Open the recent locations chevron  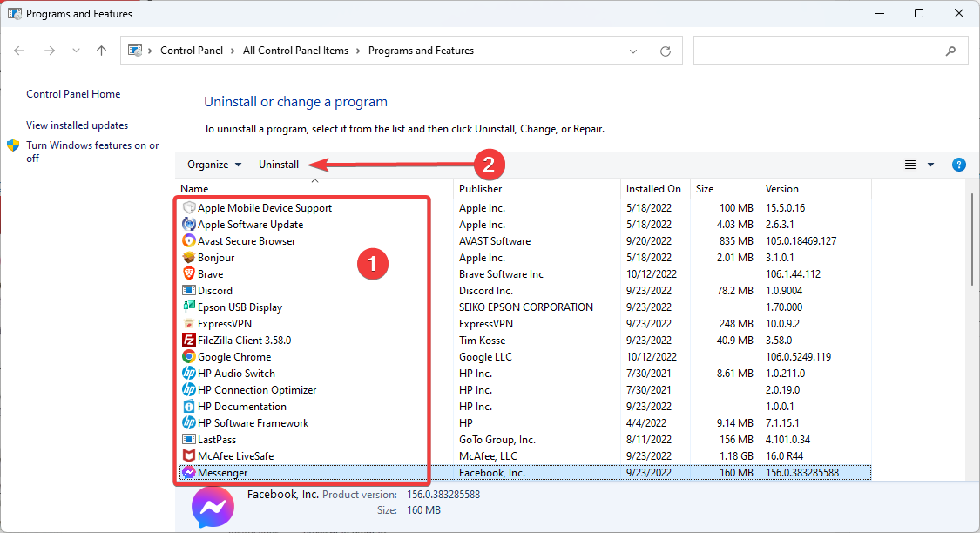coord(77,51)
